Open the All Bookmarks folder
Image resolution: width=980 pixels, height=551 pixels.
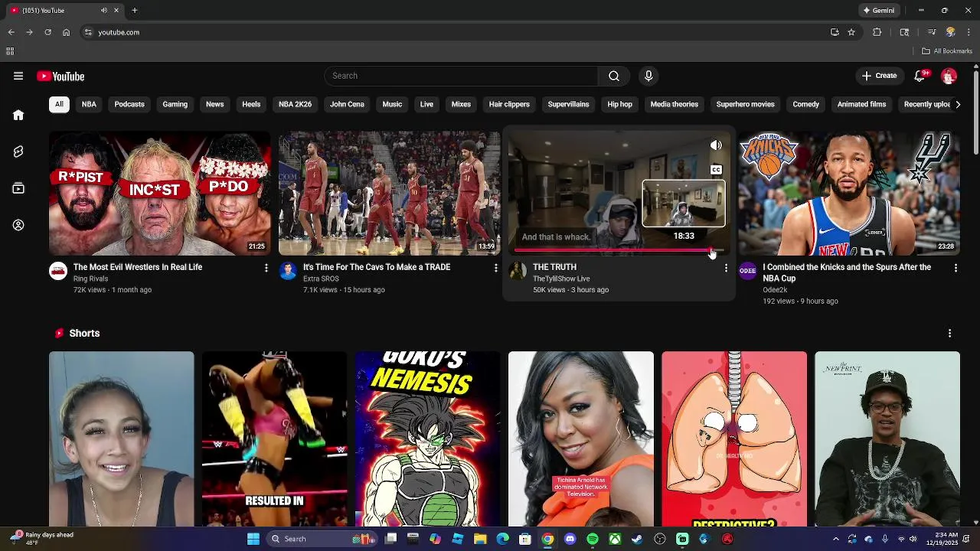click(947, 51)
